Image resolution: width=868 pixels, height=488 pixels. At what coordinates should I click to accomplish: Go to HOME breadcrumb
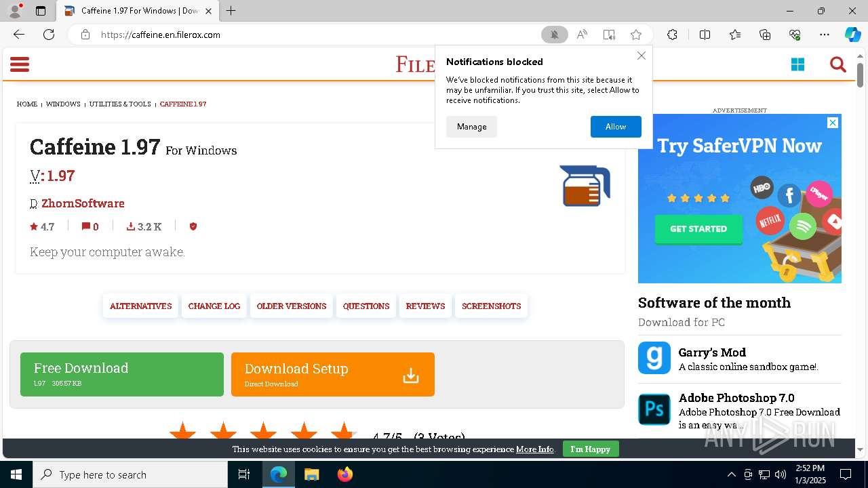tap(27, 104)
